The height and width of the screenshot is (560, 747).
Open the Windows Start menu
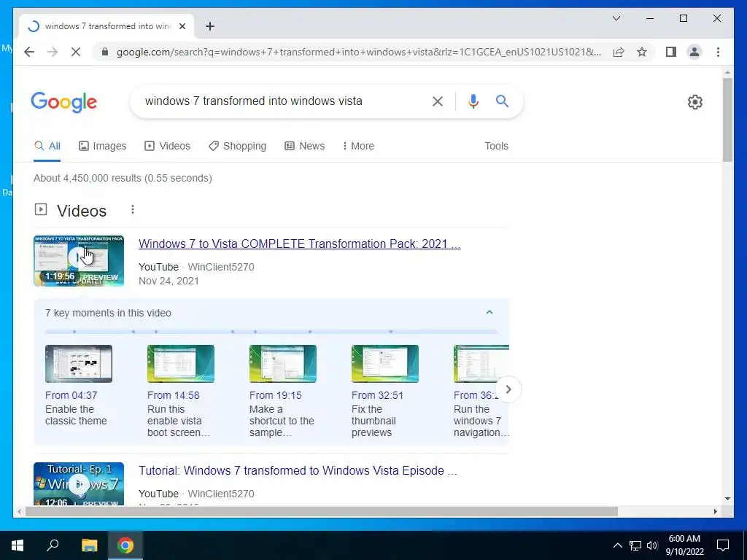tap(18, 545)
